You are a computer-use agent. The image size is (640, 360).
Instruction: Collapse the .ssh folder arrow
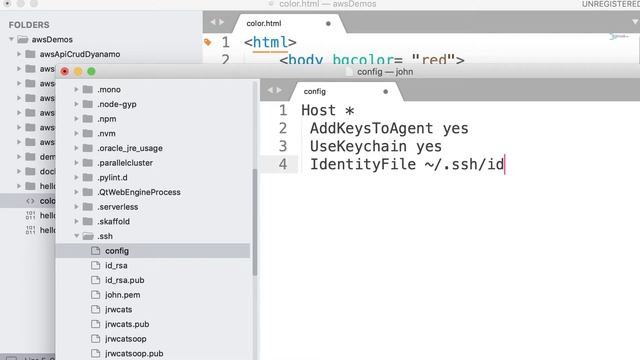(76, 236)
